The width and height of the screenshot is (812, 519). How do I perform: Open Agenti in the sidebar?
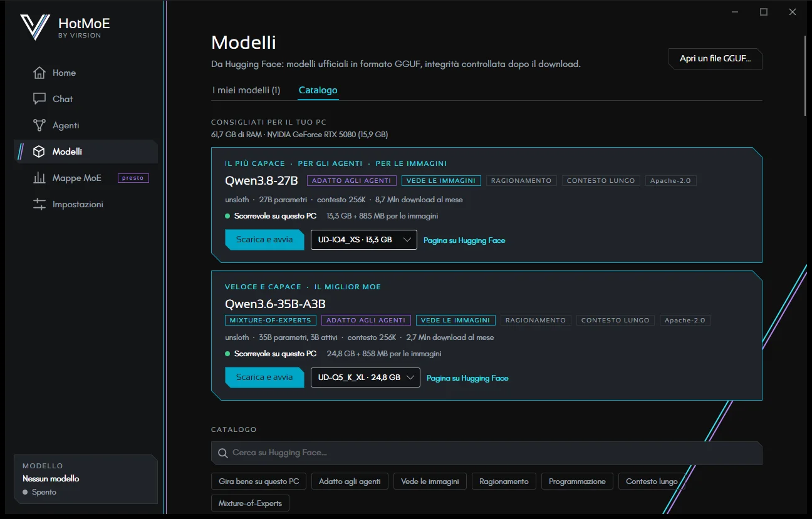[x=86, y=125]
